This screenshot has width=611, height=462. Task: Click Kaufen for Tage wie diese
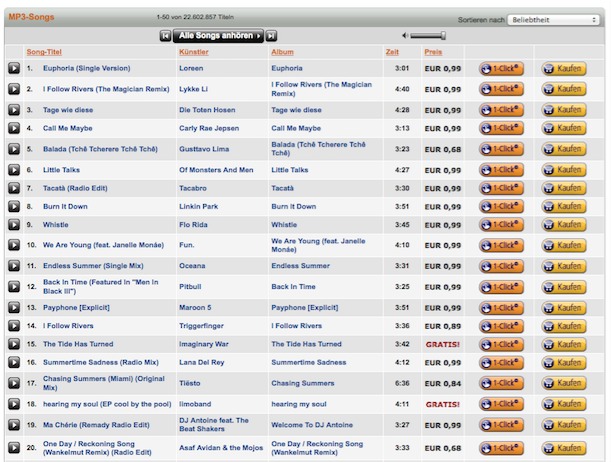click(x=563, y=110)
